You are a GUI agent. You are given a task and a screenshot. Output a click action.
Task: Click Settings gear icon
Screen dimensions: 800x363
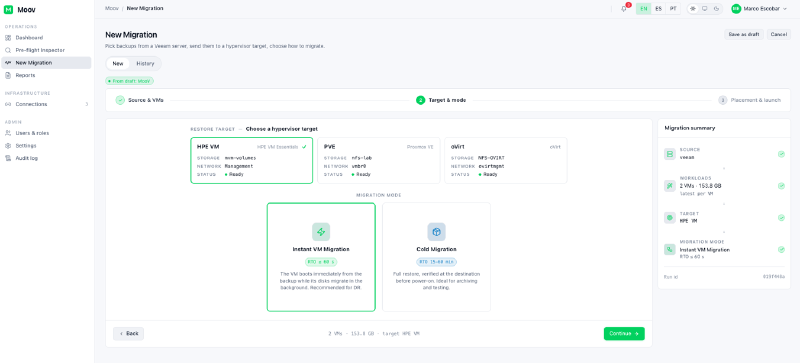pyautogui.click(x=8, y=146)
